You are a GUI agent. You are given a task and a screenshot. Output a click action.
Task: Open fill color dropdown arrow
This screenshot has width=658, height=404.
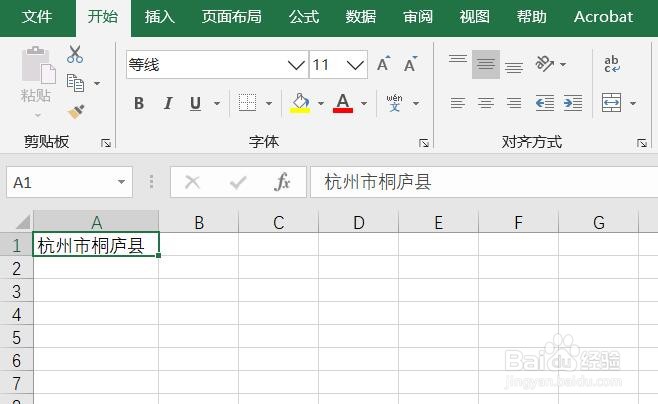(x=321, y=103)
